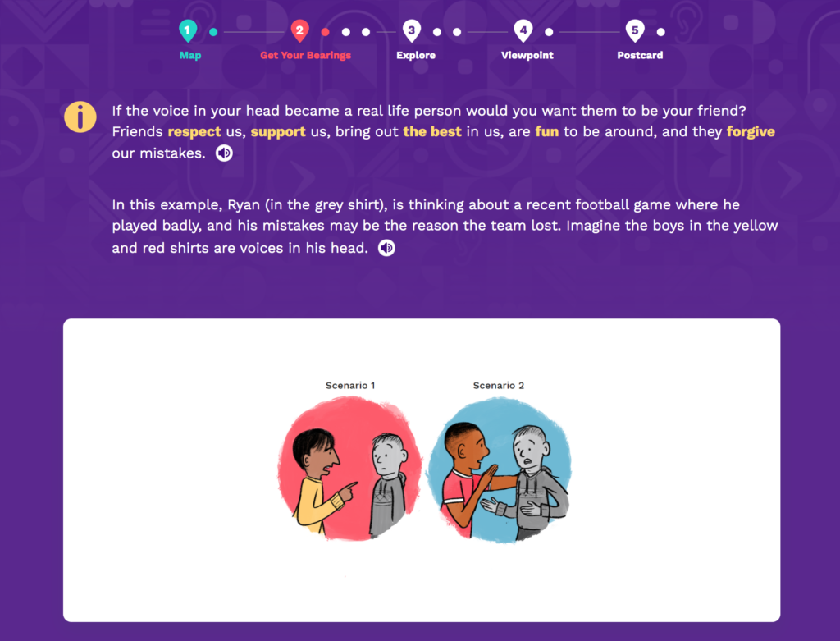Click the white dot after Postcard pin

661,32
